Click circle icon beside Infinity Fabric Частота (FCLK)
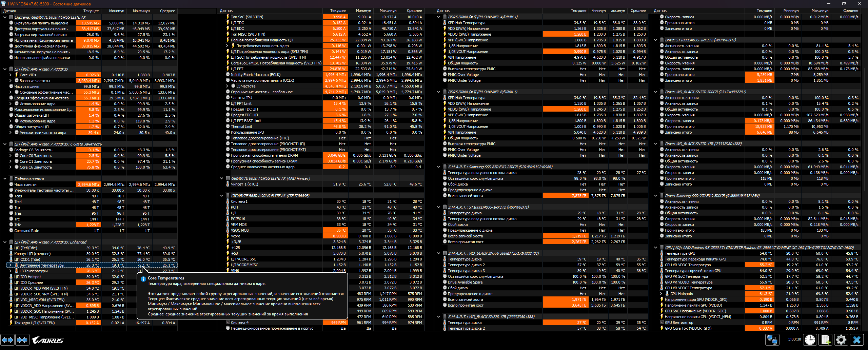 tap(228, 75)
